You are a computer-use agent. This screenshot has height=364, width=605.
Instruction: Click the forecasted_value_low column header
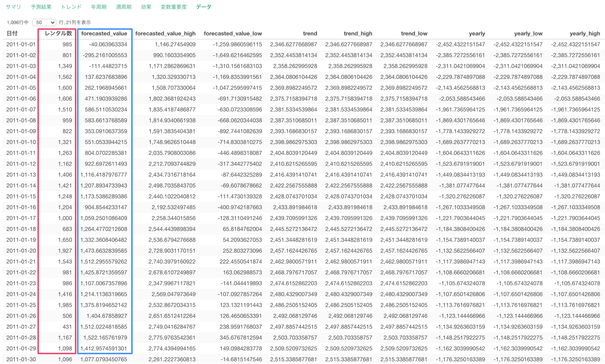coord(233,33)
